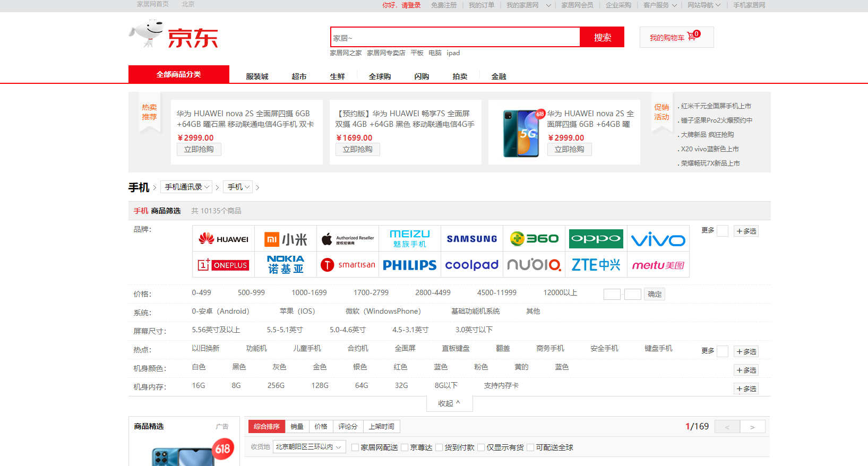Toggle the checkbox beside 热点 更多
The image size is (868, 466).
(x=723, y=351)
